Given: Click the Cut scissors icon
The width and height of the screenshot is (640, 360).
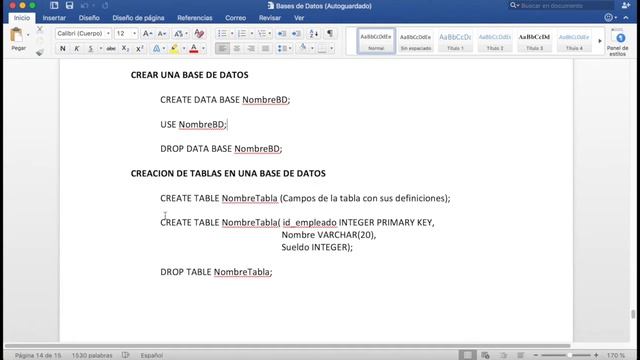Looking at the screenshot, I should point(40,29).
